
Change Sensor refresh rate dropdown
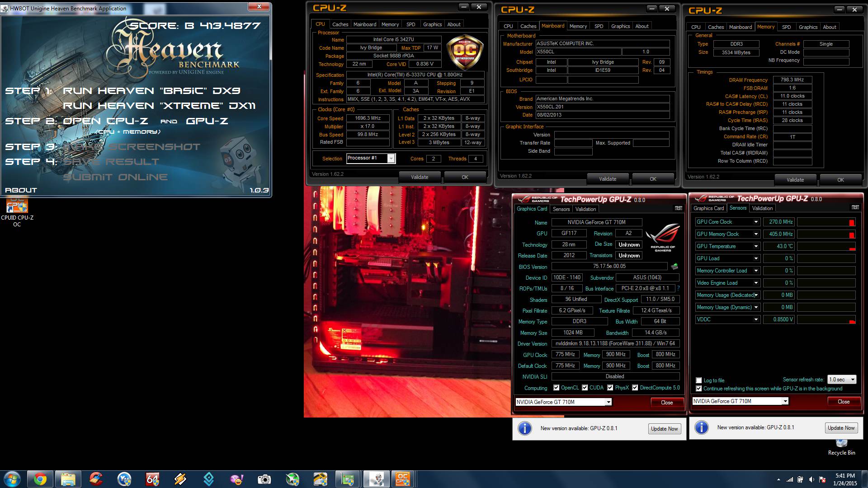pyautogui.click(x=841, y=380)
